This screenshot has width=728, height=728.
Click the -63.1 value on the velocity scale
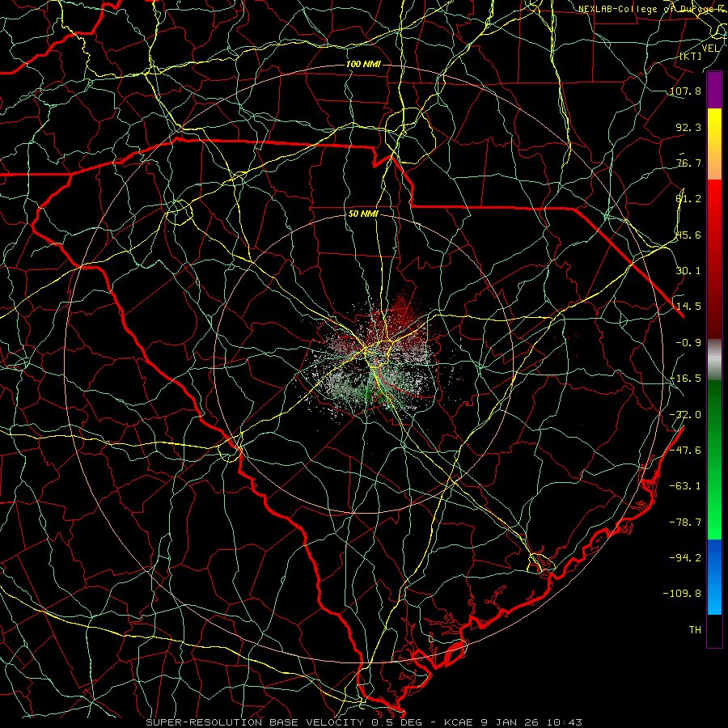(685, 486)
